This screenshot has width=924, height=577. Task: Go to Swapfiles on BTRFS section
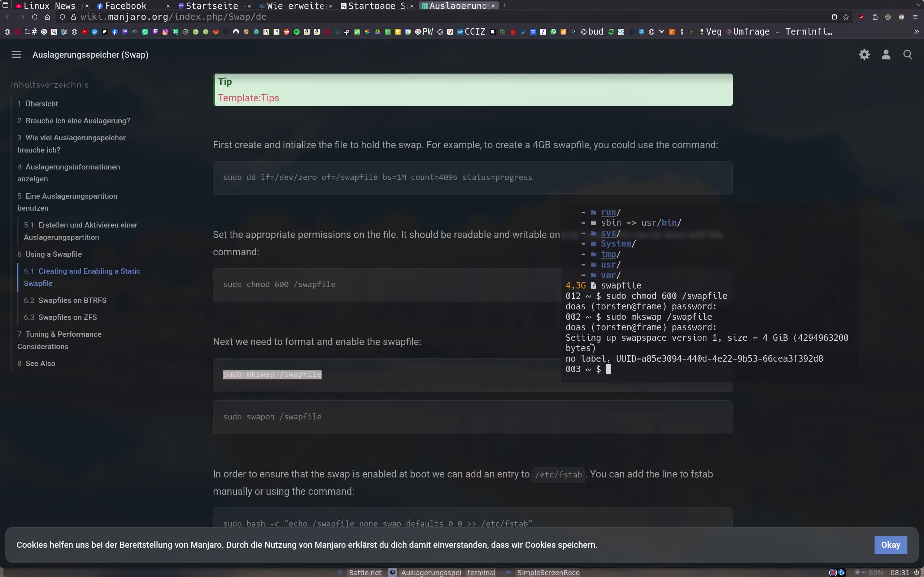click(72, 300)
